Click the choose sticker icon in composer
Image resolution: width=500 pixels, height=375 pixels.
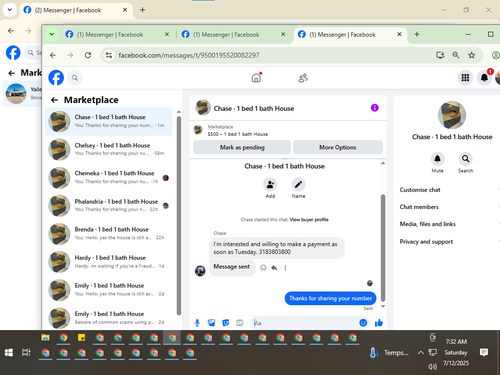click(226, 323)
